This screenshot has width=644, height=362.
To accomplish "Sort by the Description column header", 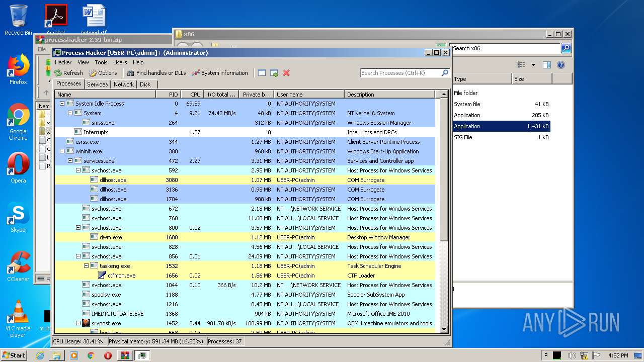I will click(x=389, y=94).
